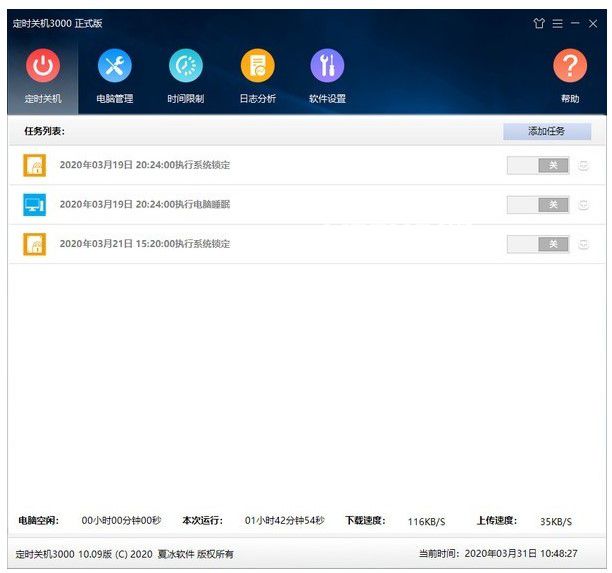Open the 电脑管理 wrench icon
The height and width of the screenshot is (573, 612).
click(115, 65)
